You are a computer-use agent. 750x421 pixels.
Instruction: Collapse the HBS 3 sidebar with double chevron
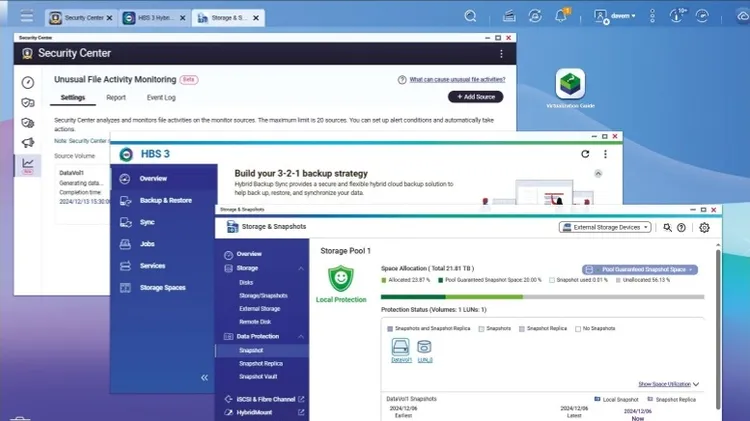(x=204, y=377)
